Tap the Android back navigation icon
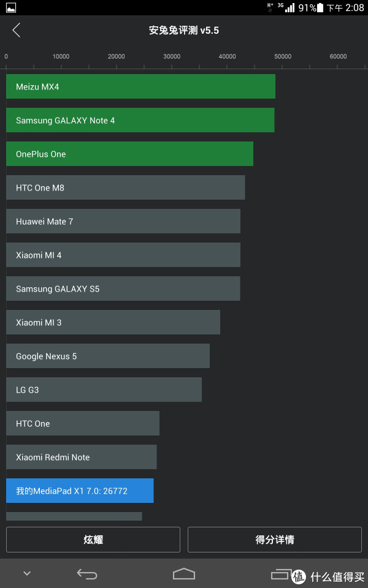The width and height of the screenshot is (368, 588). tap(86, 574)
